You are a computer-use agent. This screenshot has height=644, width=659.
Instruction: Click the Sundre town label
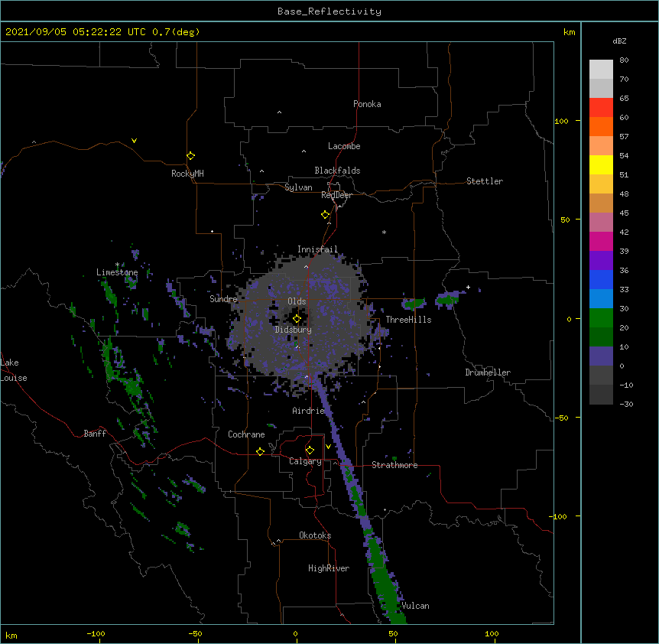(223, 299)
